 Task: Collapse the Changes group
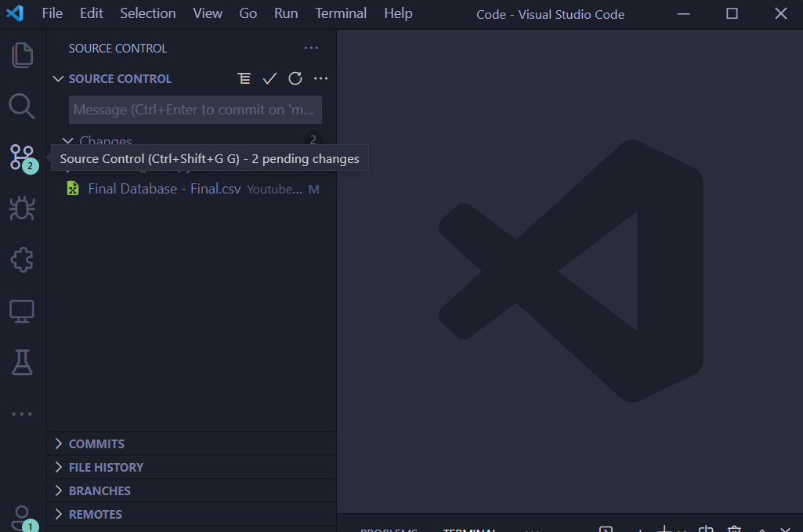(x=67, y=140)
